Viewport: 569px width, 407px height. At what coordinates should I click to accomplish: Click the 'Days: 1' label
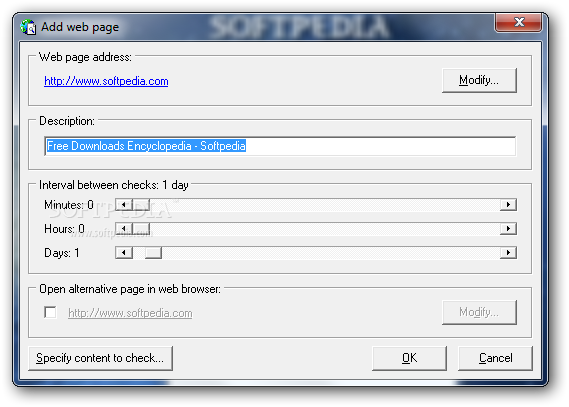pyautogui.click(x=62, y=253)
